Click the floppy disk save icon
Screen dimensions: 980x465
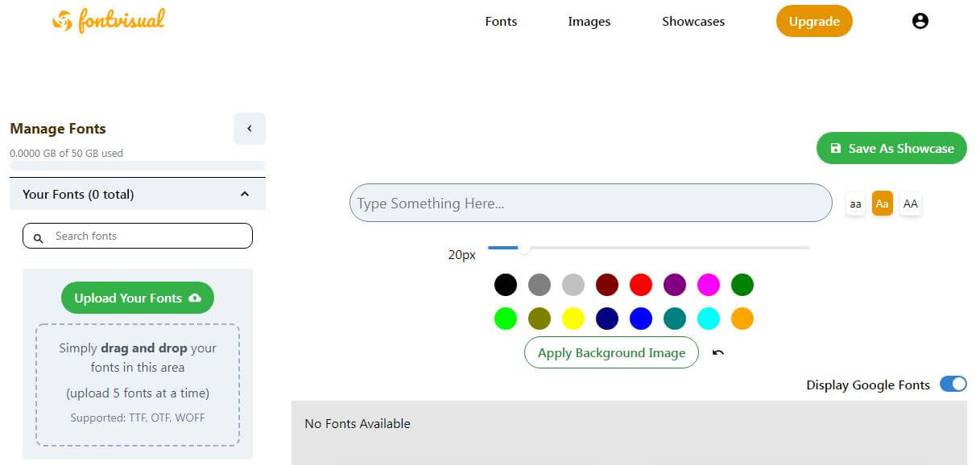[835, 148]
